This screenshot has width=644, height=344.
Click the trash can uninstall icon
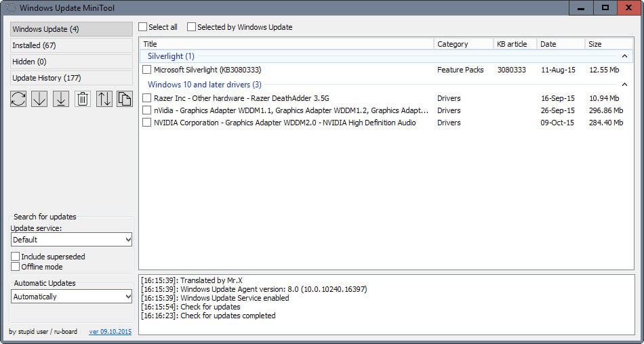[83, 99]
